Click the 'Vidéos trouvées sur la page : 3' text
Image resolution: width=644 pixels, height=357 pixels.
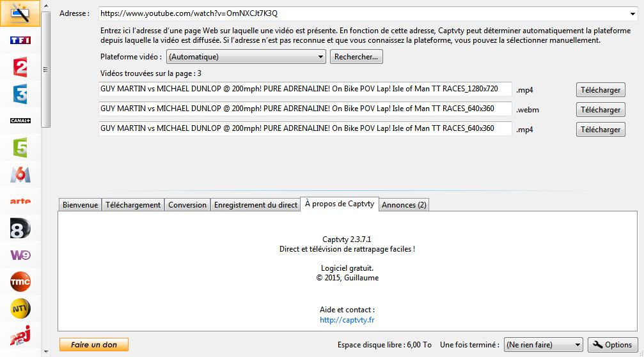tap(151, 73)
